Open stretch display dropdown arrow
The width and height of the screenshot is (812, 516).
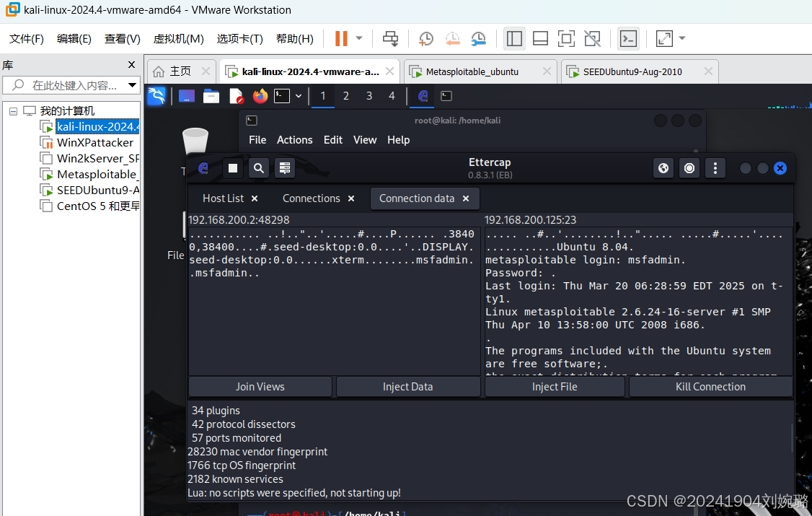[682, 38]
